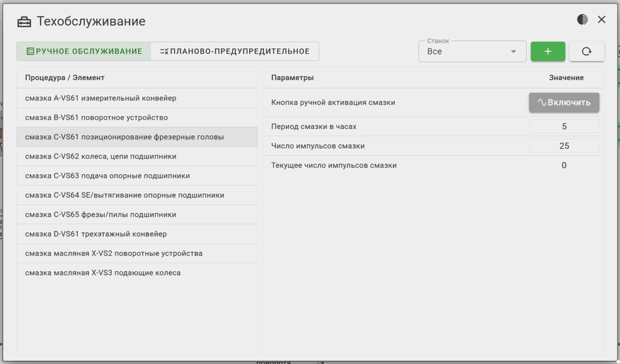Select смазка C-VS62 колеса, цепи подшипники

tap(137, 157)
